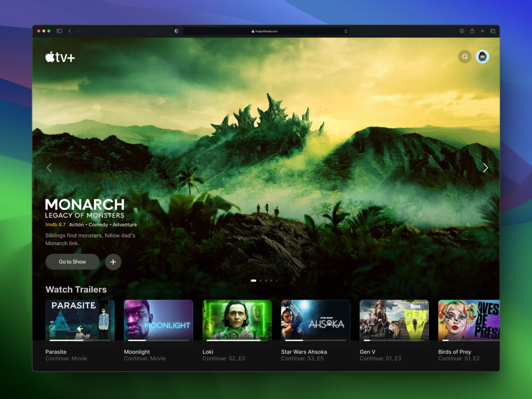Select the second carousel page dot

[261, 280]
